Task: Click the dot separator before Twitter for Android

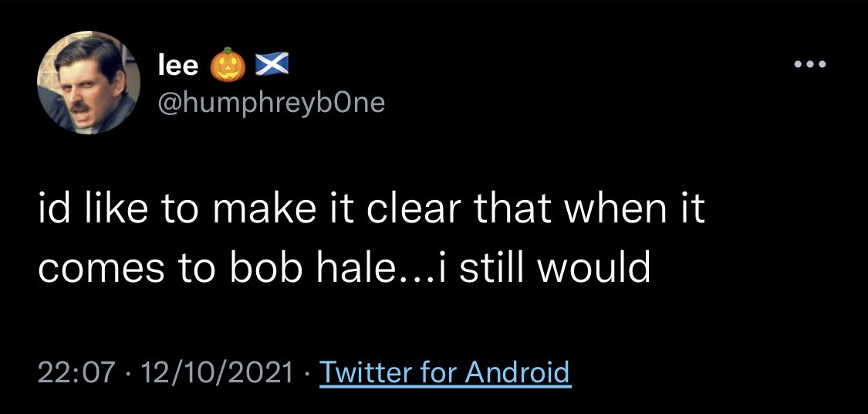Action: pos(306,372)
